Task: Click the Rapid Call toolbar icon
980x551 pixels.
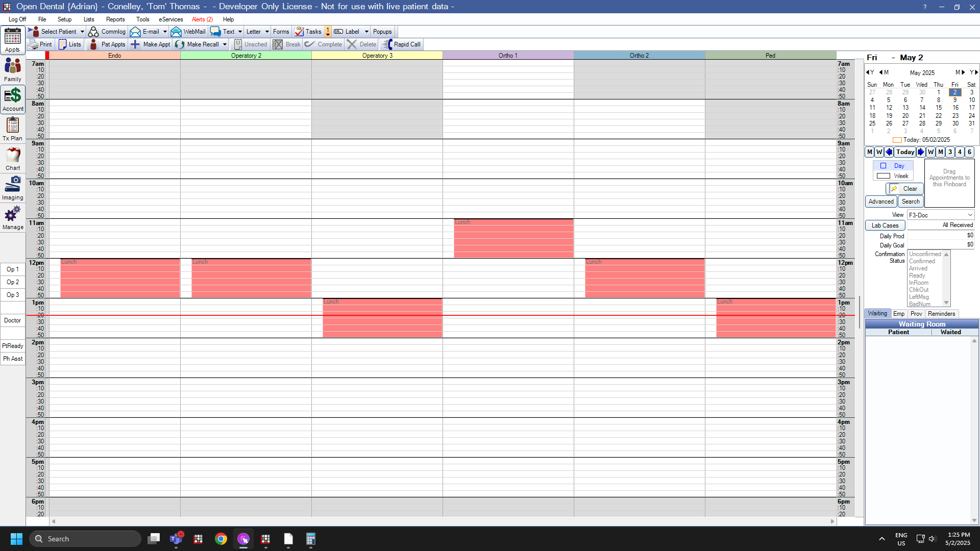Action: tap(388, 44)
